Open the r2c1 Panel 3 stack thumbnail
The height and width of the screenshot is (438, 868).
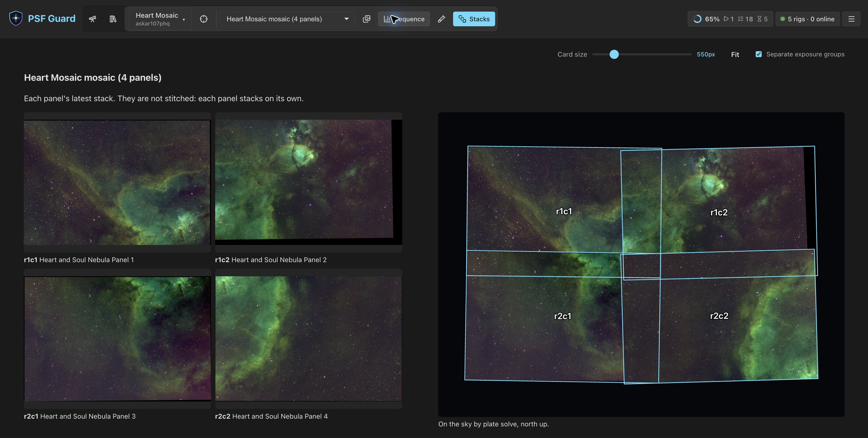pos(117,339)
